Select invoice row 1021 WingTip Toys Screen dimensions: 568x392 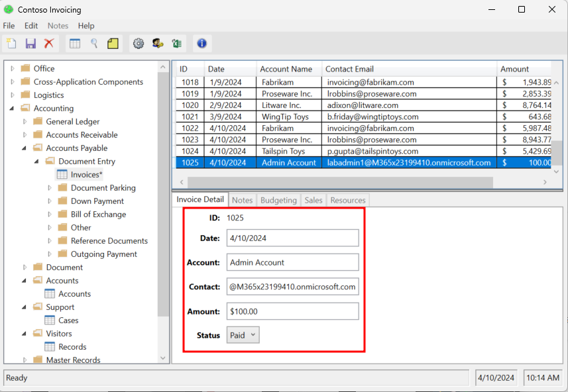pos(364,117)
